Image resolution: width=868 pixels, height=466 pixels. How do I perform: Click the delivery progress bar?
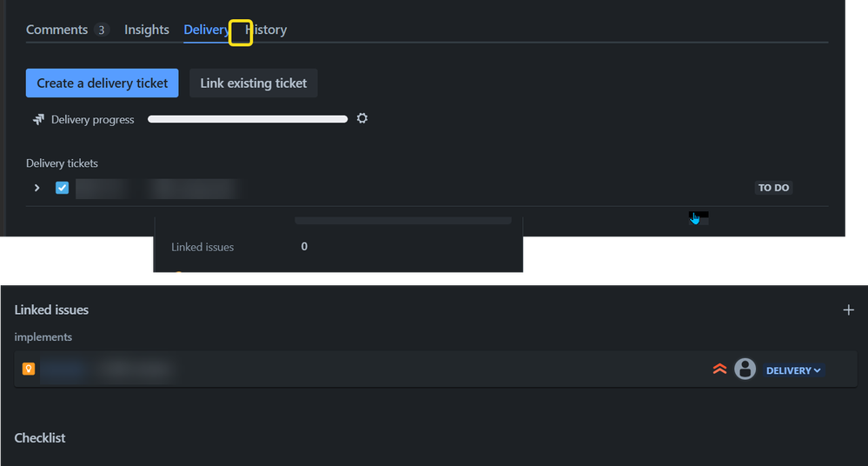[248, 118]
